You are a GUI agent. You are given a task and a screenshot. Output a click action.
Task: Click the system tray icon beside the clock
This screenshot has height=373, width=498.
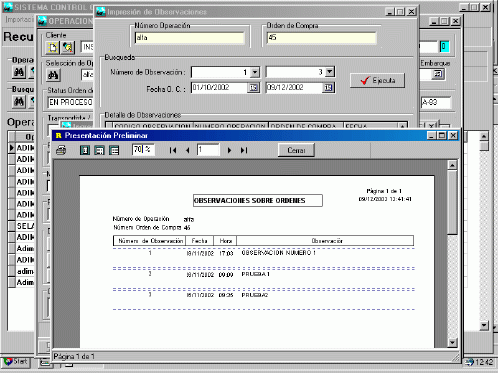click(x=470, y=362)
